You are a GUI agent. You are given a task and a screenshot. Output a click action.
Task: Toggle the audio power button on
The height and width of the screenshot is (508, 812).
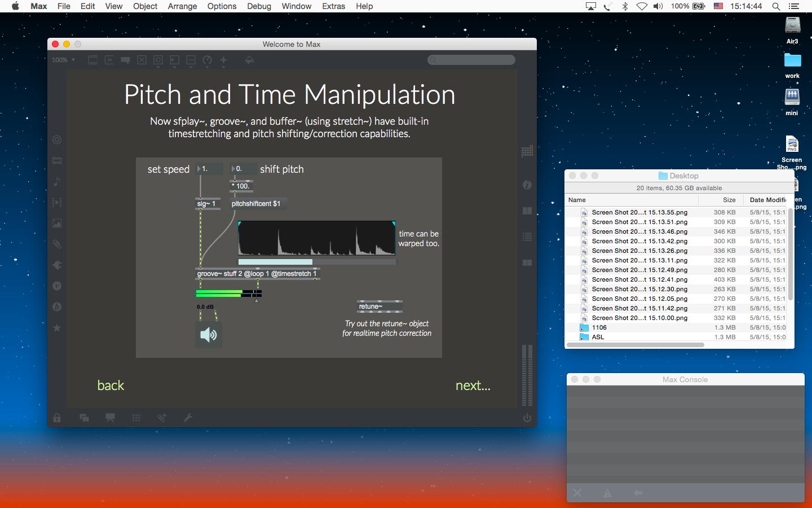click(527, 418)
